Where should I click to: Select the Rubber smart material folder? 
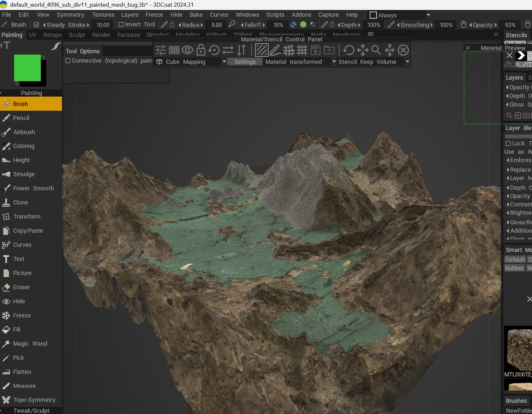(x=514, y=268)
